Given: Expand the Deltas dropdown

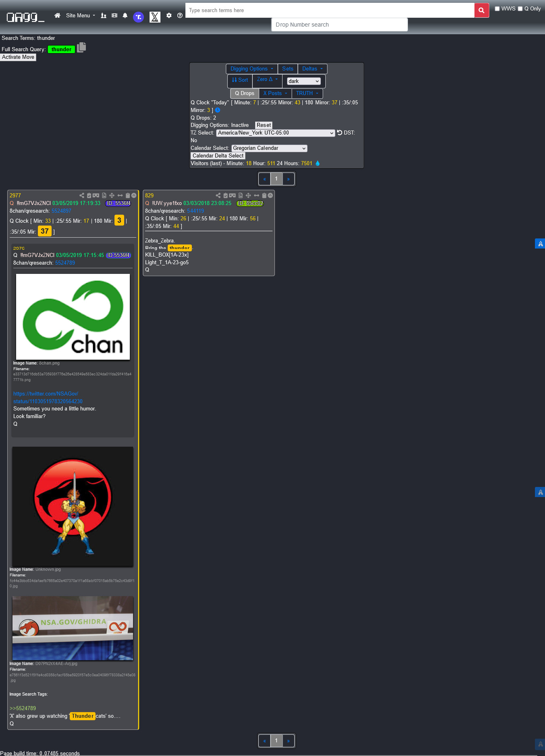Looking at the screenshot, I should pyautogui.click(x=312, y=69).
